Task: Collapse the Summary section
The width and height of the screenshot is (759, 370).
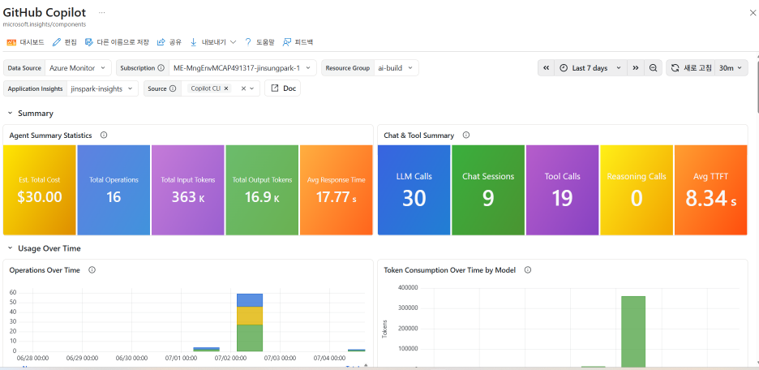Action: point(10,113)
